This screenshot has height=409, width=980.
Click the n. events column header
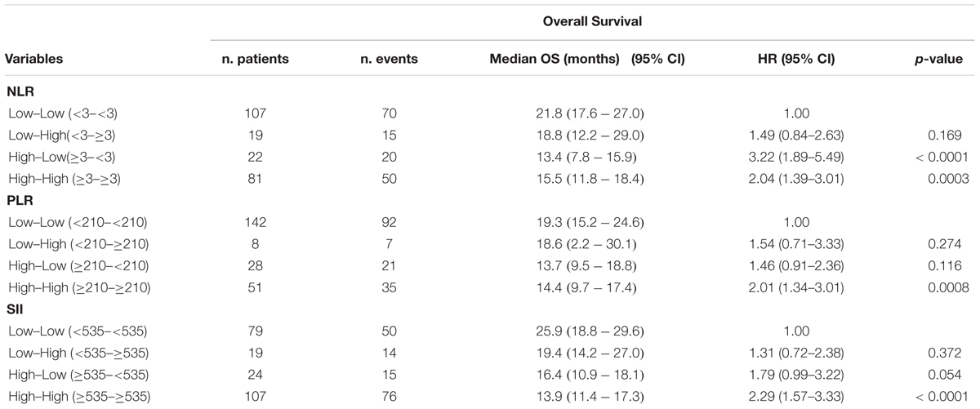point(388,60)
